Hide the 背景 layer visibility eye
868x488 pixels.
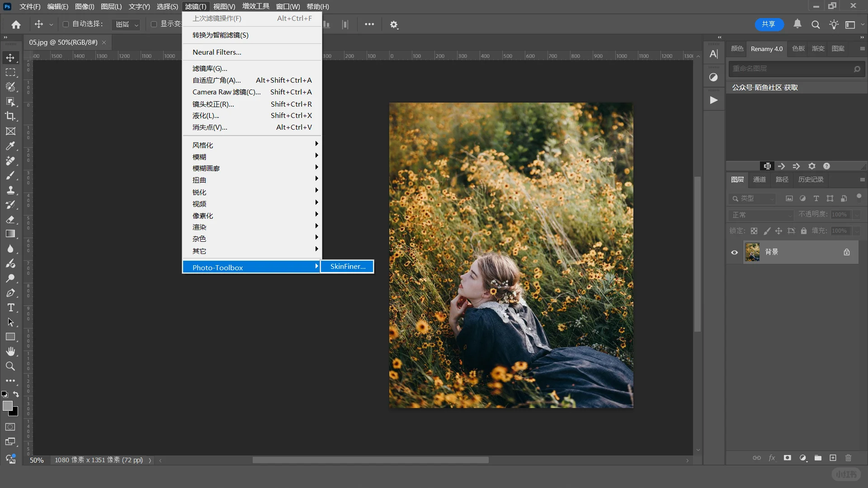[x=734, y=252]
